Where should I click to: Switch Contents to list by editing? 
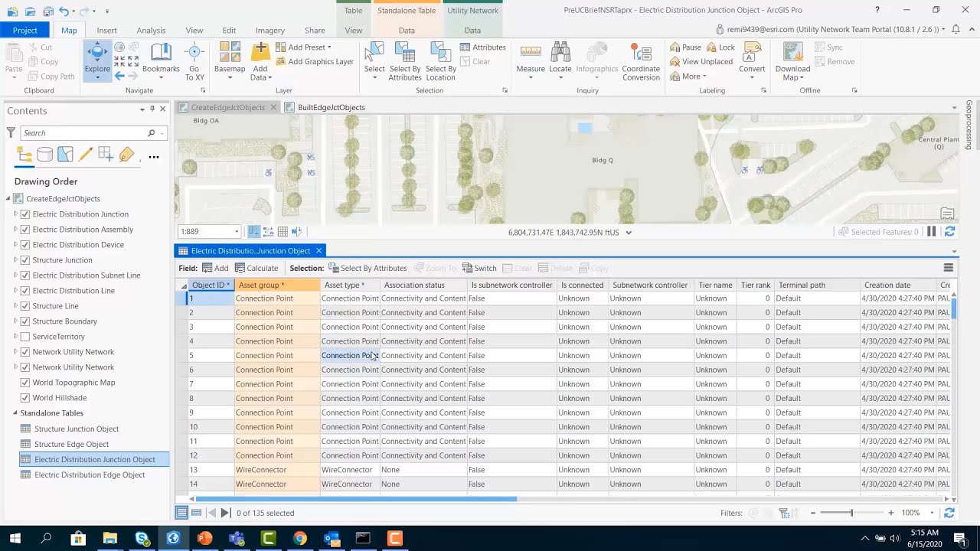(x=86, y=155)
